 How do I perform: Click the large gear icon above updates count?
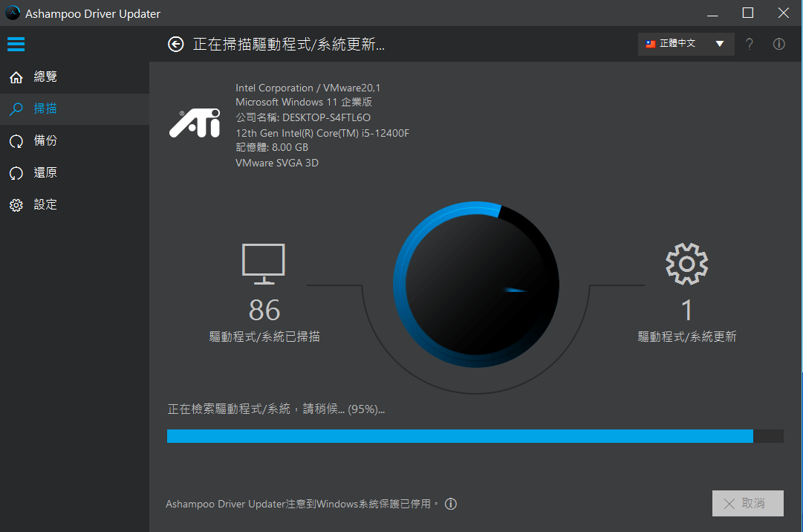(687, 264)
